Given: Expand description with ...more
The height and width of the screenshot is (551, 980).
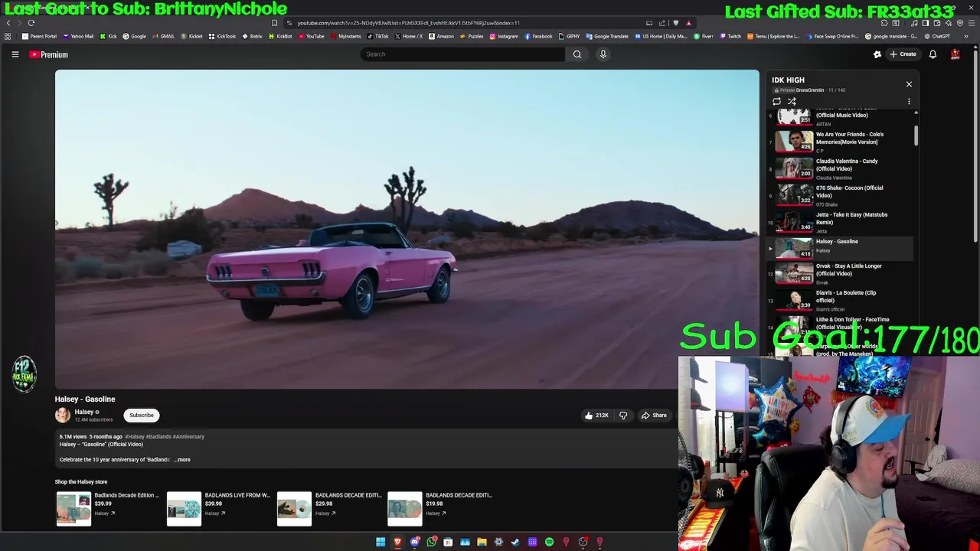Looking at the screenshot, I should coord(182,460).
